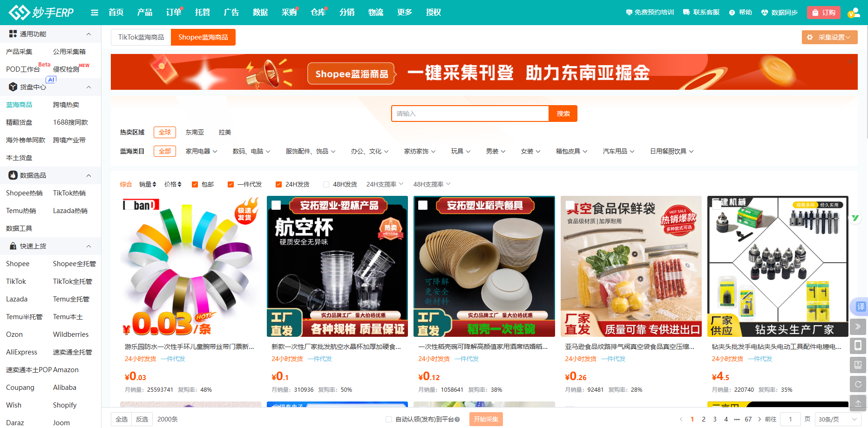This screenshot has height=428, width=868.
Task: Click the help icon beside 自动认领(发布)到平台
Action: click(457, 420)
